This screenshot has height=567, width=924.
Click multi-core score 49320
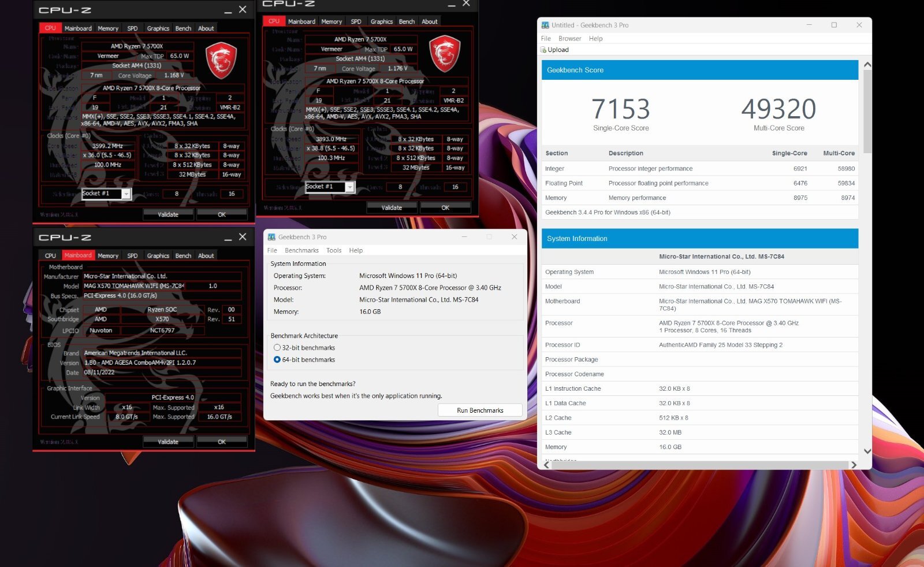click(778, 109)
